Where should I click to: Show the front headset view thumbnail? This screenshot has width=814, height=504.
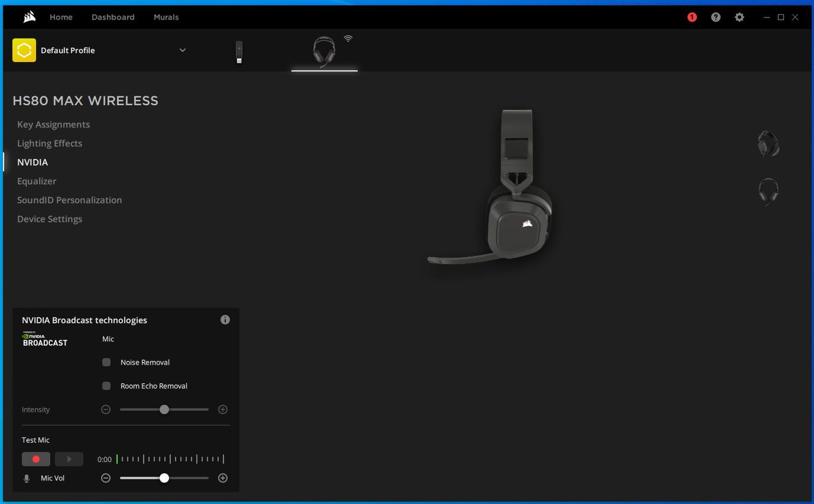tap(768, 191)
